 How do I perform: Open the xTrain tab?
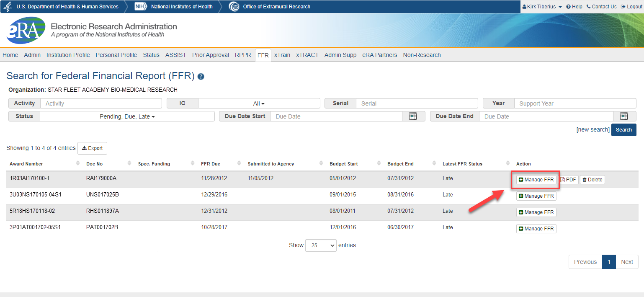point(282,55)
